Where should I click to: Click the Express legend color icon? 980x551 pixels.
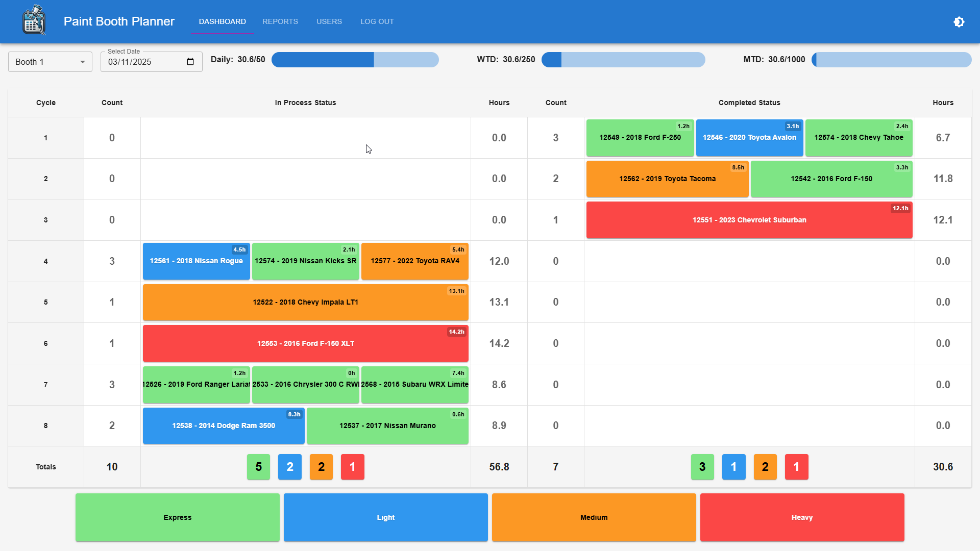pos(178,517)
